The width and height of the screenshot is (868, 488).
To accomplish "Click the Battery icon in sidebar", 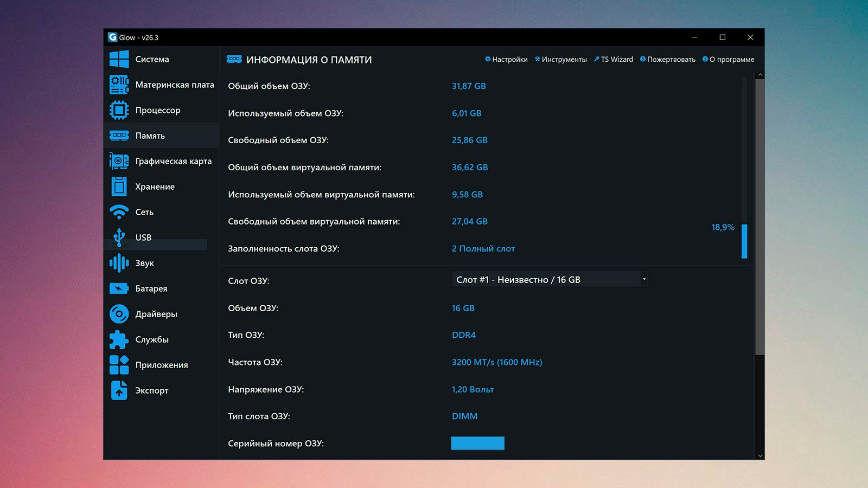I will (119, 288).
